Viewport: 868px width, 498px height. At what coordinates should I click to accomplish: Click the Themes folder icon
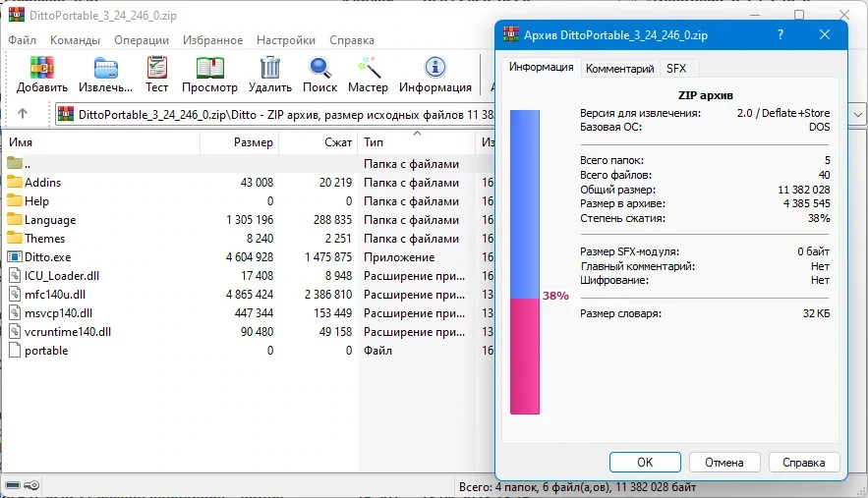[x=15, y=239]
